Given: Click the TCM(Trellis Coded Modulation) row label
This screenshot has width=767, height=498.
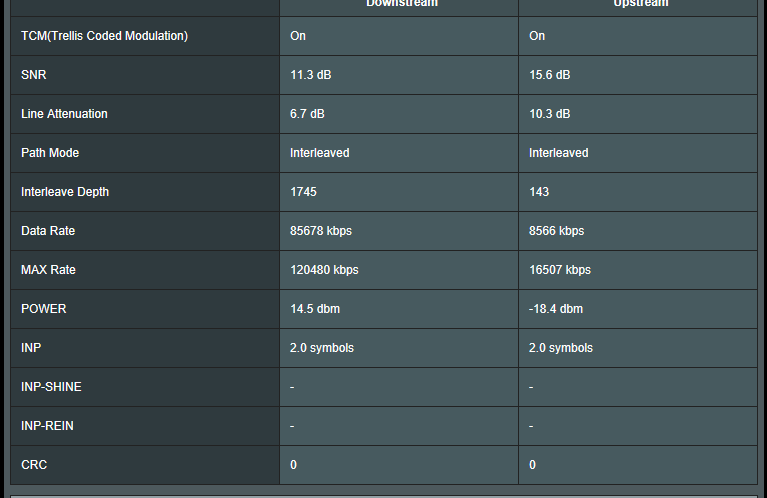Looking at the screenshot, I should tap(104, 36).
